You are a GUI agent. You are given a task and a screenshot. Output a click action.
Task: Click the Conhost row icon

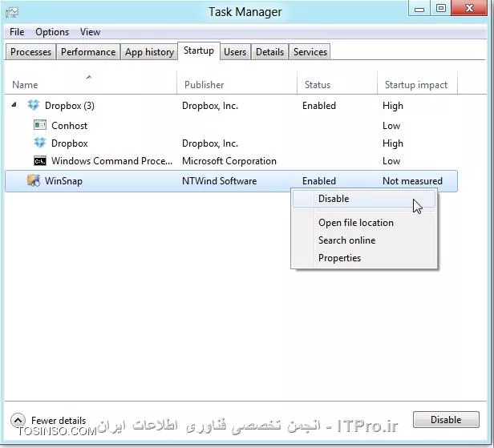[40, 125]
